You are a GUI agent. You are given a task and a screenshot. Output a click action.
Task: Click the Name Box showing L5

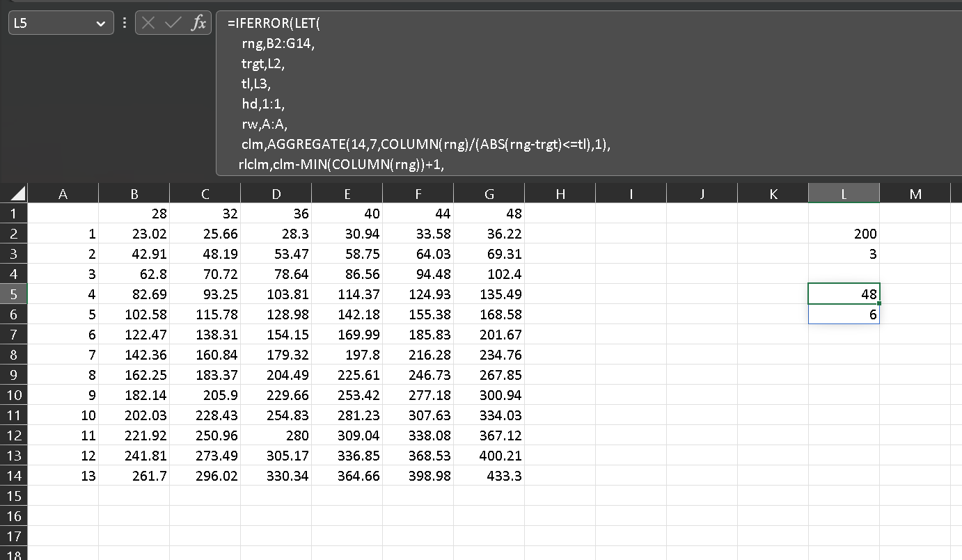(49, 22)
